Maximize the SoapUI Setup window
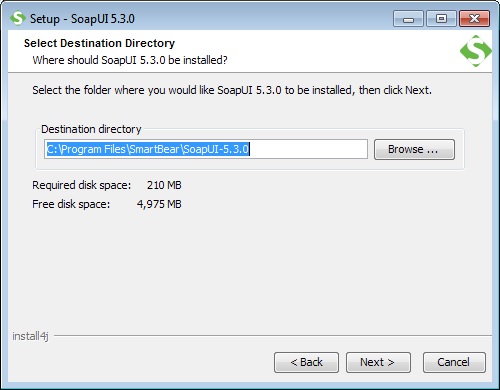The image size is (500, 390). click(x=441, y=19)
